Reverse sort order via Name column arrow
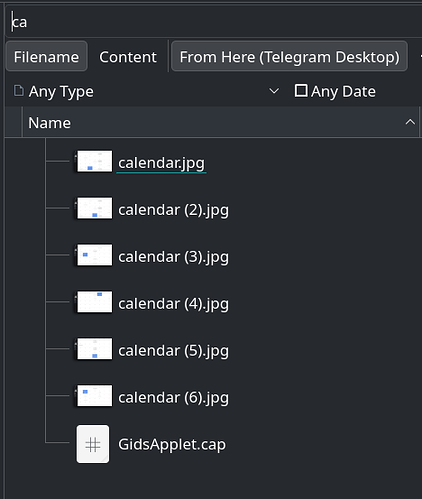This screenshot has width=422, height=499. (410, 122)
